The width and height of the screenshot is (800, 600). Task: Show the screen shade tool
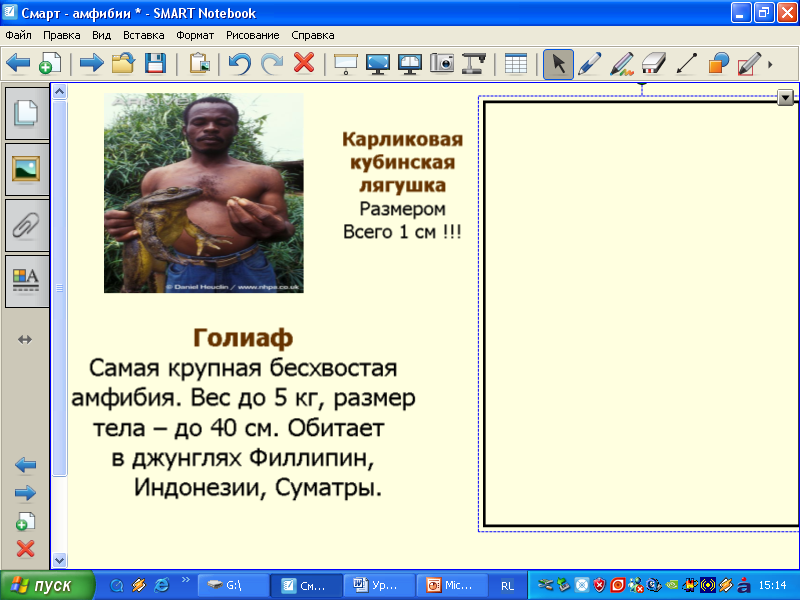point(345,64)
